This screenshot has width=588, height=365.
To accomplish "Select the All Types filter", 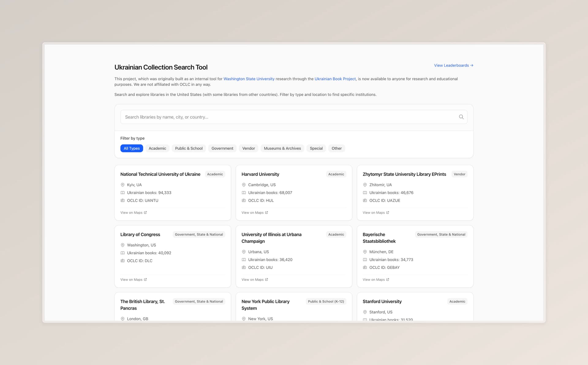I will pos(132,148).
